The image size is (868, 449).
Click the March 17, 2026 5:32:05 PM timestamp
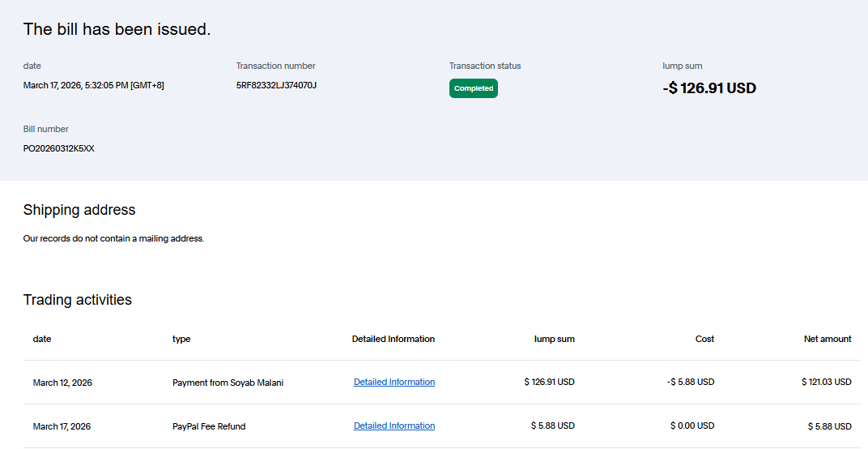tap(93, 85)
